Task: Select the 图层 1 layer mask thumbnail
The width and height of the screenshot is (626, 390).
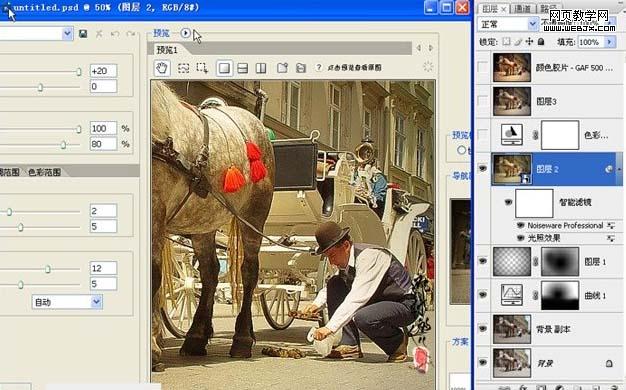Action: click(x=560, y=261)
